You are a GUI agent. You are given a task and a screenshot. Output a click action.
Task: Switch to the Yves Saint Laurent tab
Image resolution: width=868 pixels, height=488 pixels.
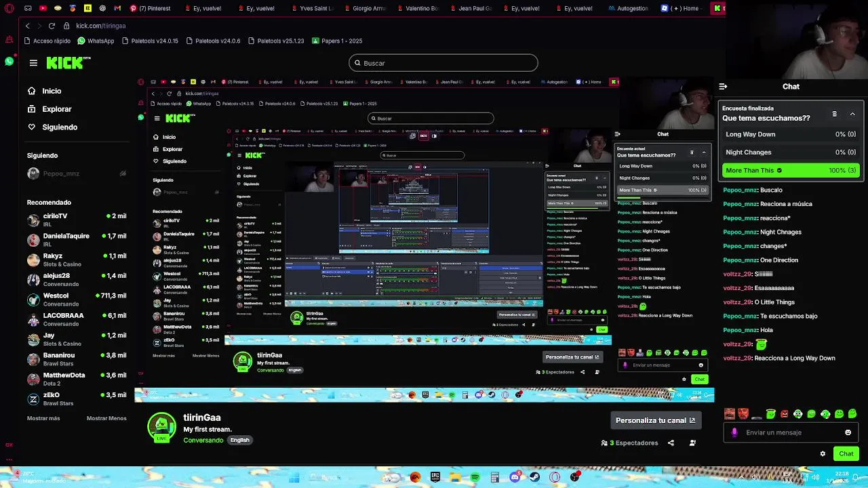point(313,8)
